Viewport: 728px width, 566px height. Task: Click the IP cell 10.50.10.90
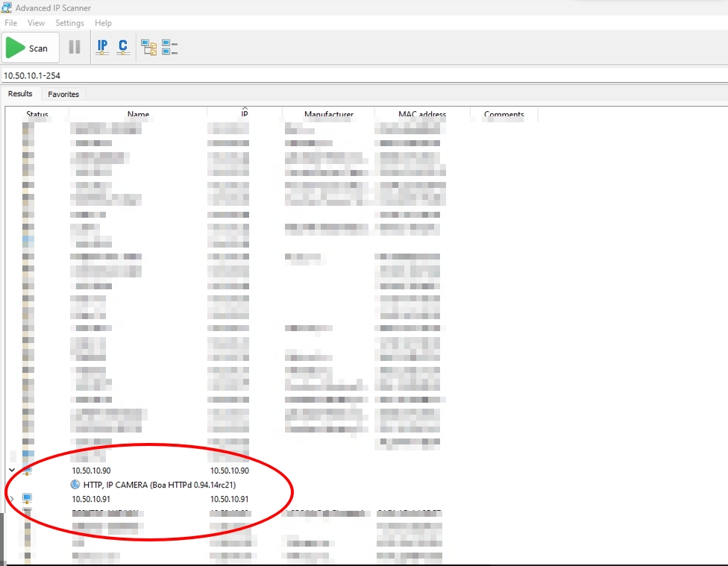tap(229, 471)
